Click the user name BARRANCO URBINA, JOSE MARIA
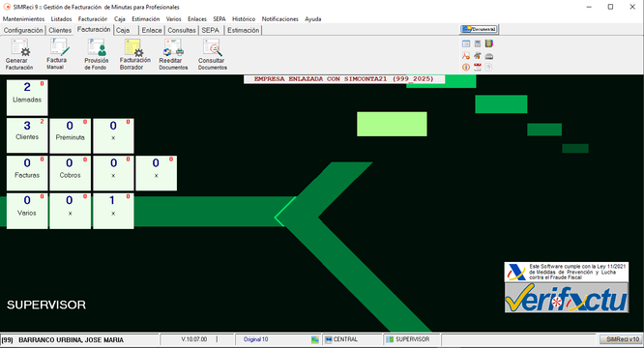Image resolution: width=644 pixels, height=348 pixels. click(71, 340)
